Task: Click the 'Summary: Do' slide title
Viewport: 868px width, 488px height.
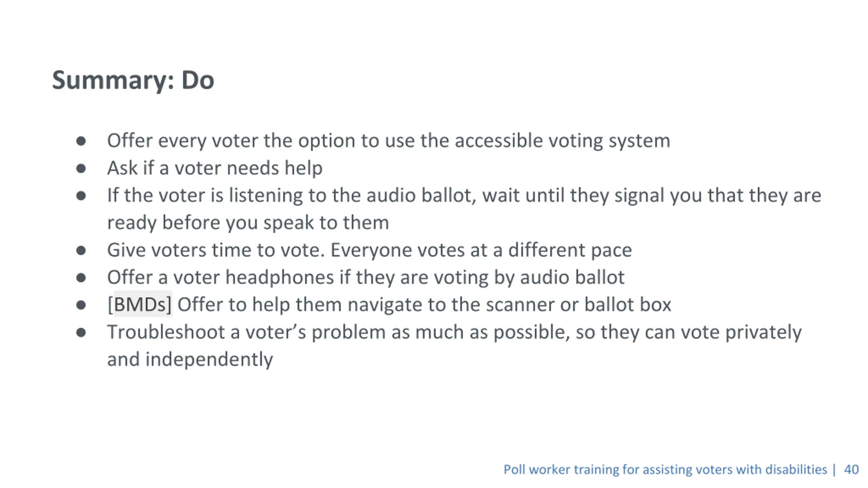Action: [133, 81]
